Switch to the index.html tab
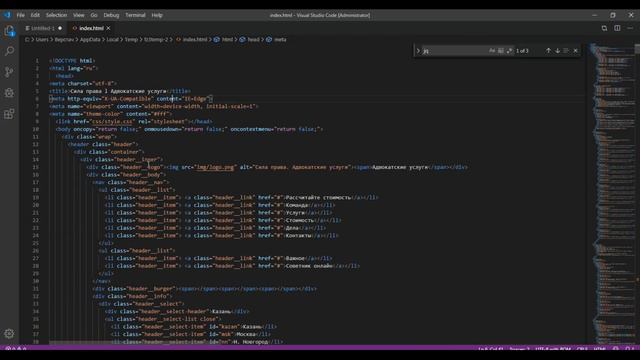 (x=91, y=28)
